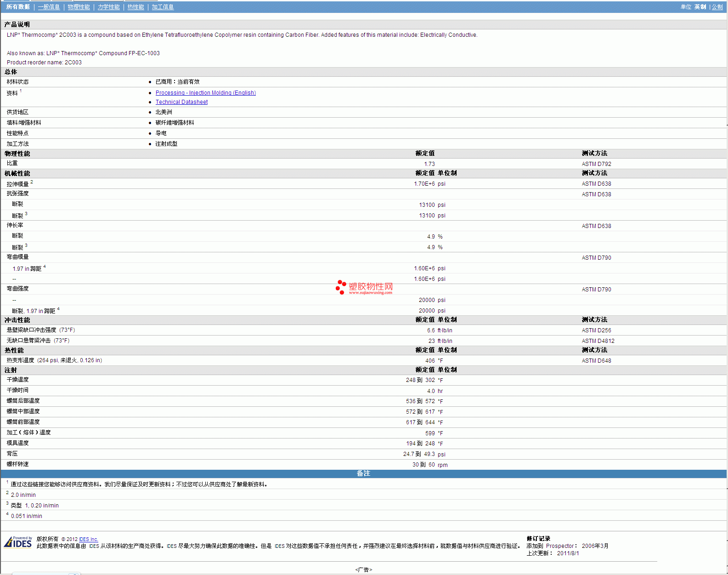This screenshot has width=728, height=575.
Task: Open the 力学性能 tab
Action: pos(108,7)
